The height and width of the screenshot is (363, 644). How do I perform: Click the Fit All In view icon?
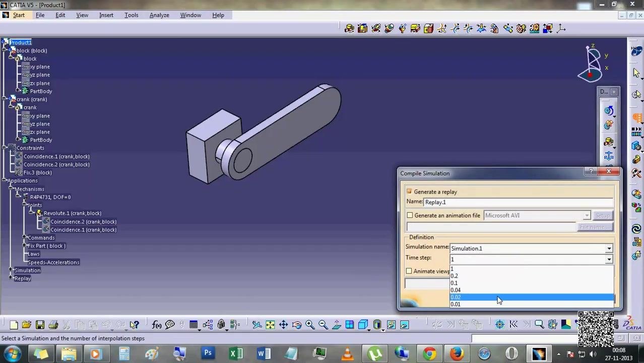point(270,325)
